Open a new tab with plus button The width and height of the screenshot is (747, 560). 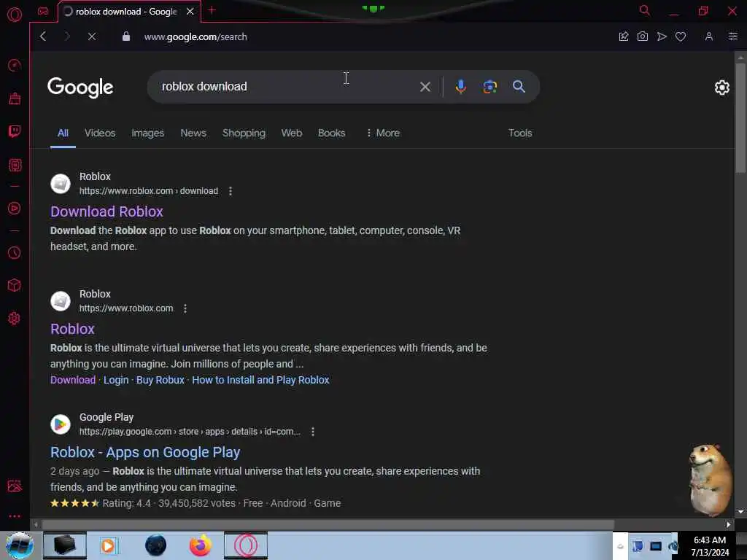click(212, 10)
